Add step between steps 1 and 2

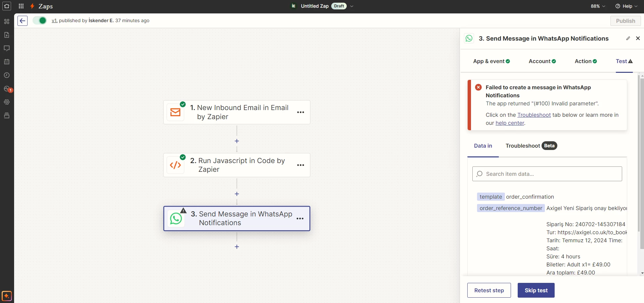tap(237, 141)
